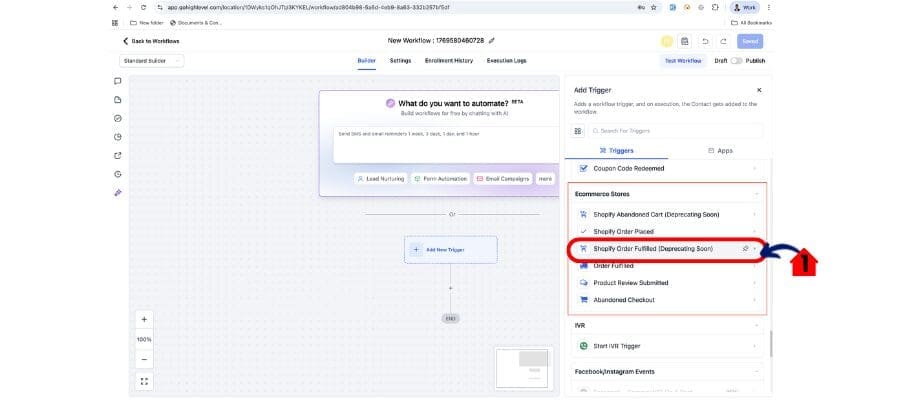Click the browser address bar URL
900x400 pixels.
(309, 7)
